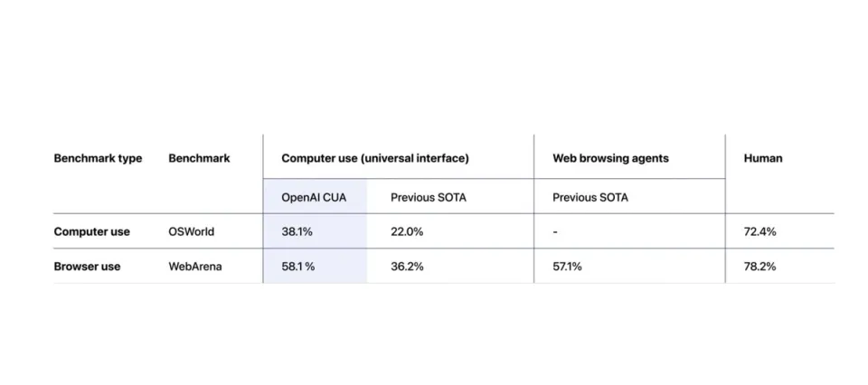868x385 pixels.
Task: Select the "Computer use" row label
Action: pyautogui.click(x=91, y=231)
